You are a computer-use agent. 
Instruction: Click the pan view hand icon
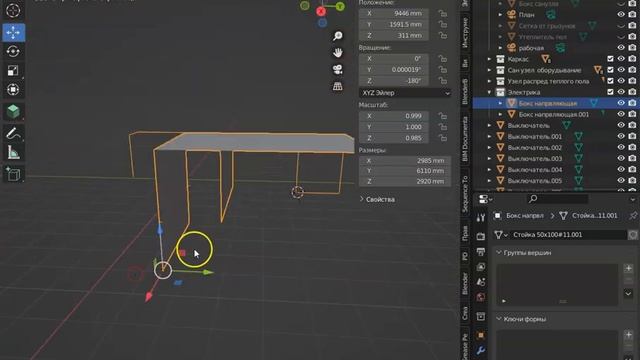tap(338, 53)
